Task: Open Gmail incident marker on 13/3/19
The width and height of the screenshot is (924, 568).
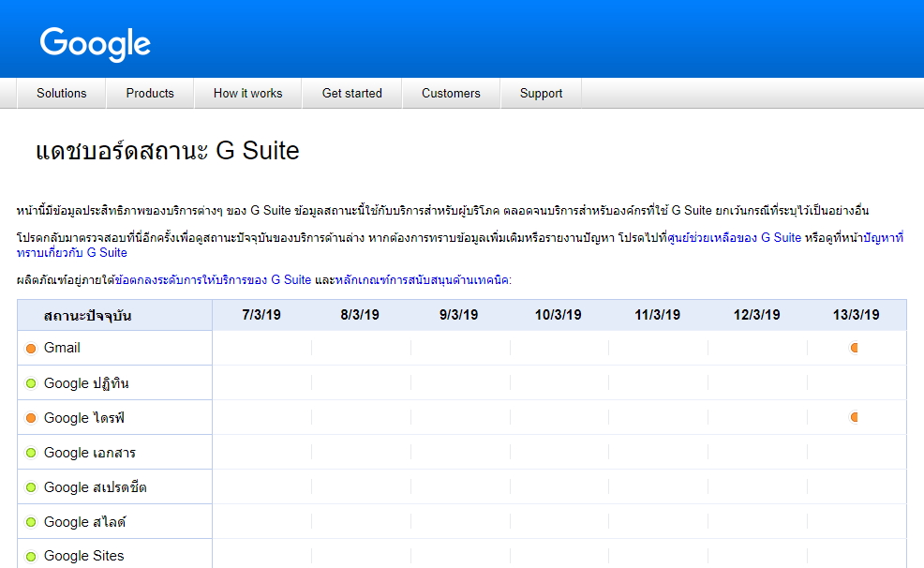Action: (854, 348)
